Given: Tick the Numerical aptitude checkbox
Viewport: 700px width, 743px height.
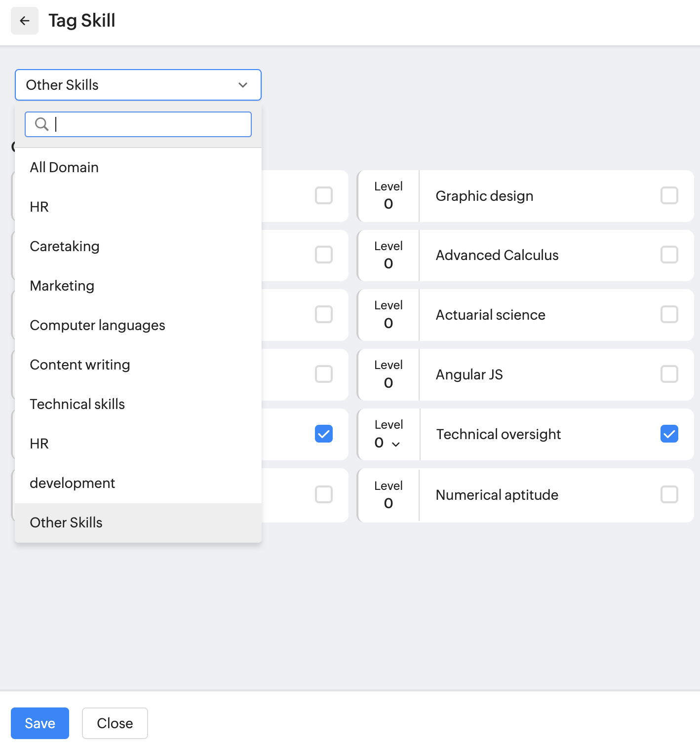Looking at the screenshot, I should click(669, 494).
